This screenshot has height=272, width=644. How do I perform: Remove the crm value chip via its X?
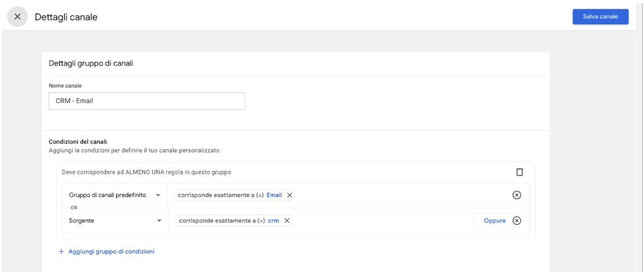pos(287,221)
